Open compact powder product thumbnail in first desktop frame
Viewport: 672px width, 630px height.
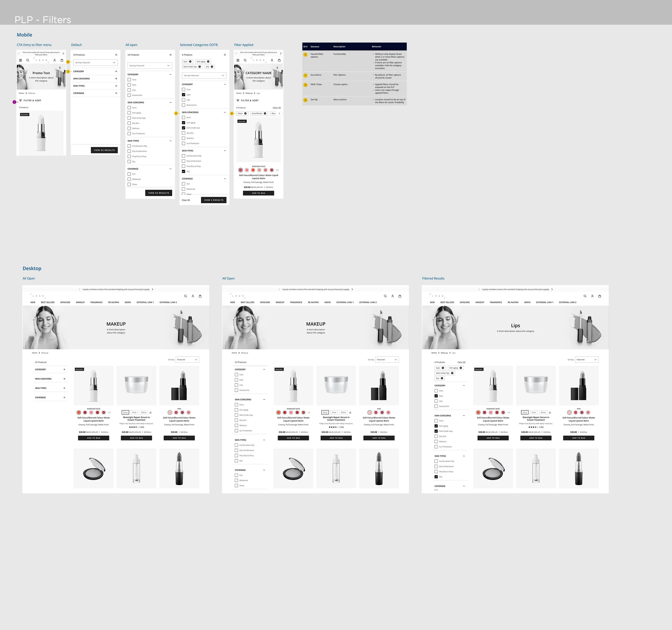coord(94,468)
